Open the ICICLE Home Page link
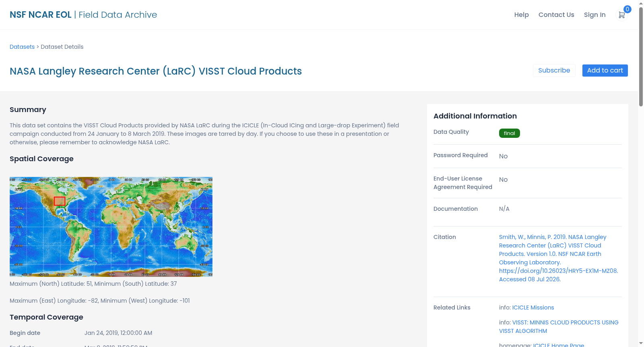This screenshot has width=644, height=347. [558, 345]
